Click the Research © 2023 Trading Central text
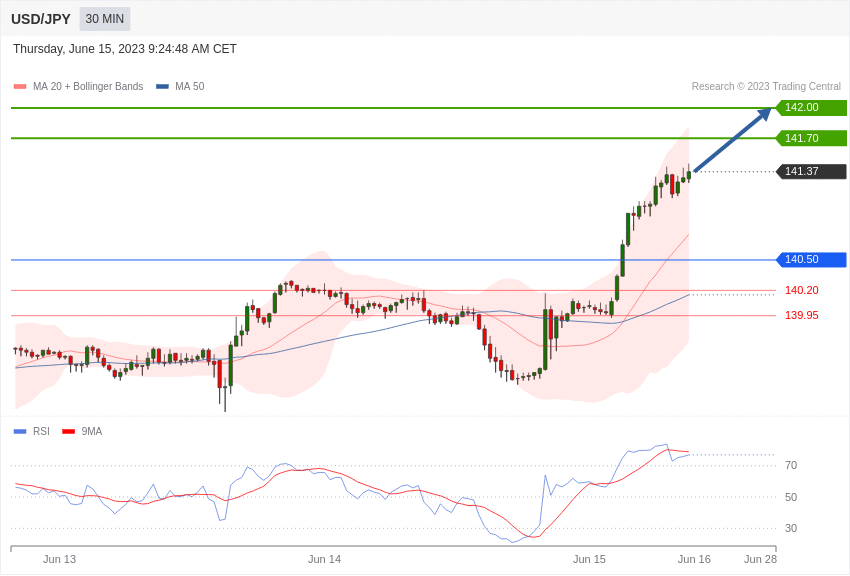This screenshot has width=850, height=576. [766, 87]
